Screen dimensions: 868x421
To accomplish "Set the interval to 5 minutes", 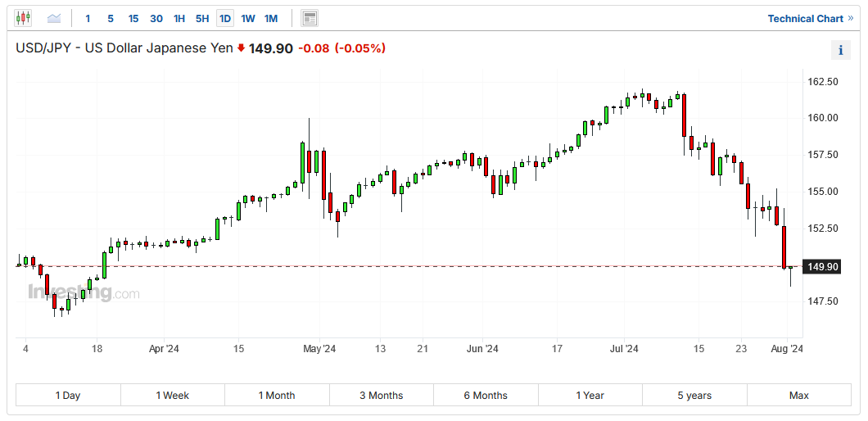I will pyautogui.click(x=111, y=18).
